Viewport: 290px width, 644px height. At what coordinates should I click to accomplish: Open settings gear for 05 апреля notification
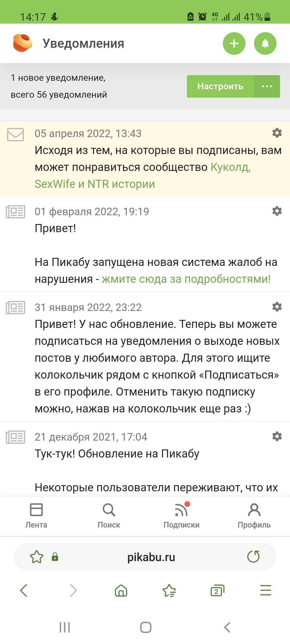[277, 133]
